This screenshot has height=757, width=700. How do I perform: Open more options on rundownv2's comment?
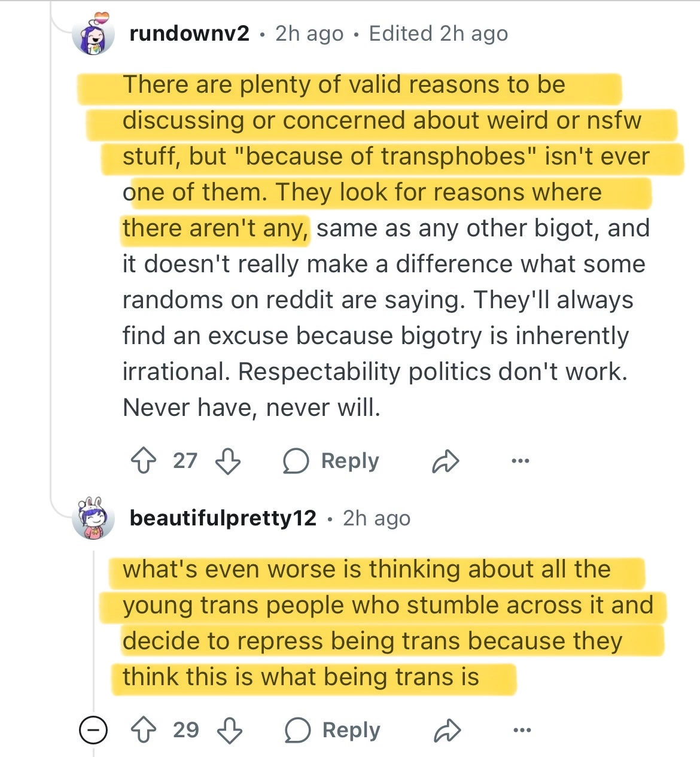point(521,461)
